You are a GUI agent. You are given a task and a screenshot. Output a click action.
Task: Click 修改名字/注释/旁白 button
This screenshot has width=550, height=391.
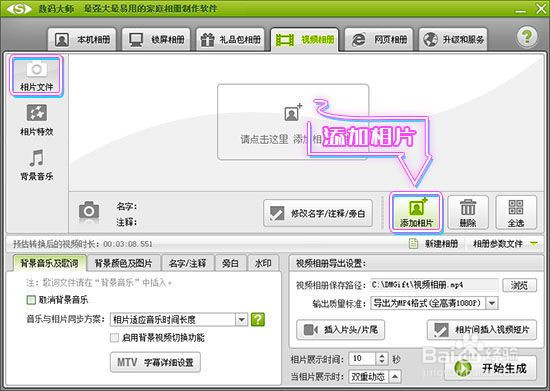click(x=318, y=213)
